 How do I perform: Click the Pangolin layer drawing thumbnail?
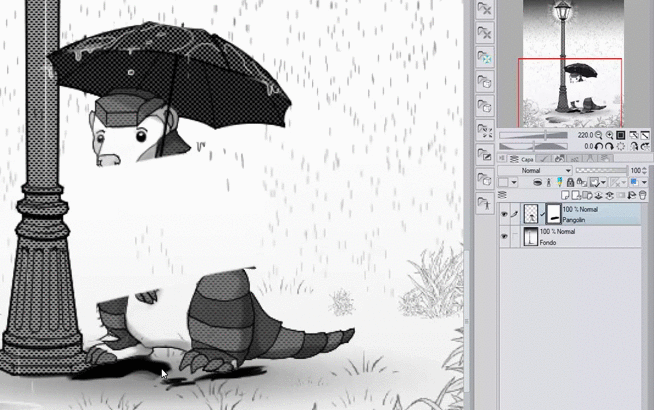point(531,214)
